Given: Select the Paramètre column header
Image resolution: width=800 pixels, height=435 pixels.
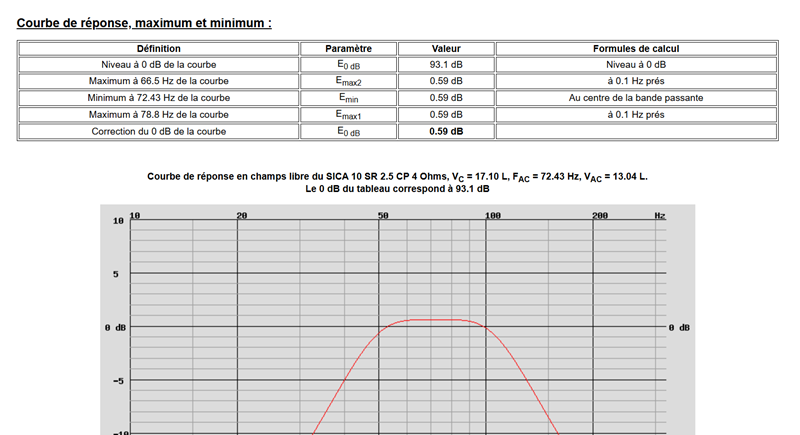Looking at the screenshot, I should click(x=348, y=48).
